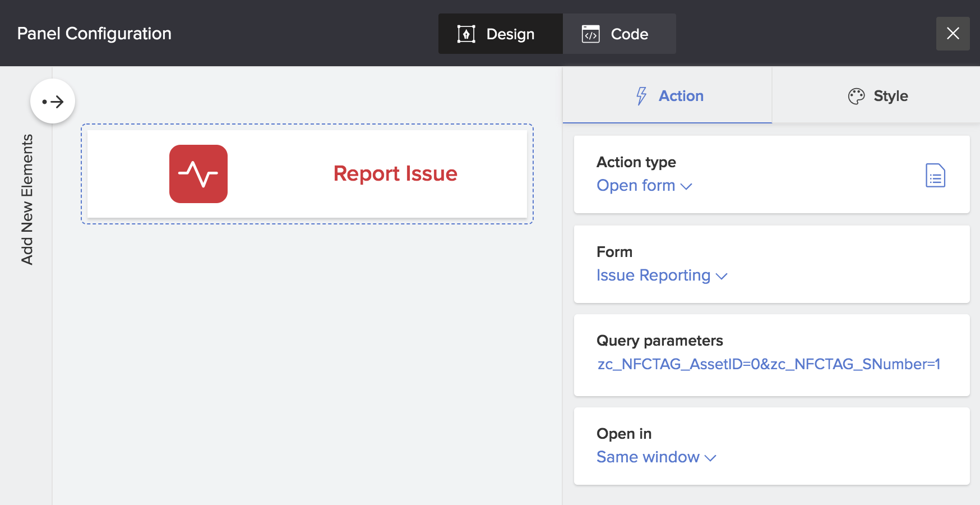Click the 'Add New Elements' vertical label

click(27, 199)
